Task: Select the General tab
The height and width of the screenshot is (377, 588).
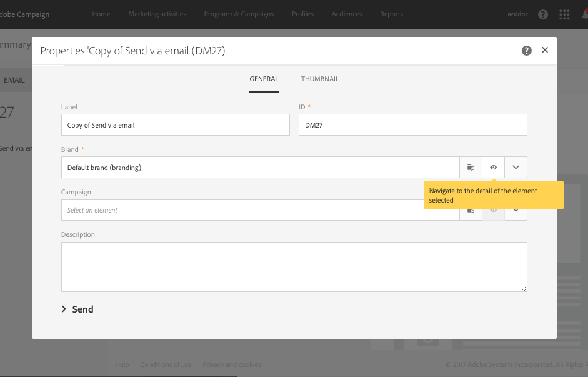Action: coord(264,79)
